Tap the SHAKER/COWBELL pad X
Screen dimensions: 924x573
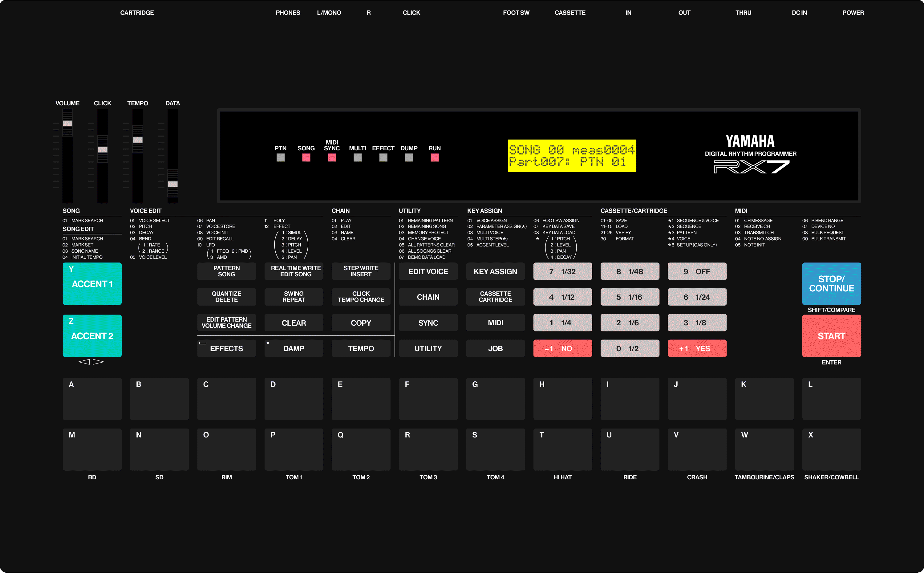pyautogui.click(x=832, y=449)
